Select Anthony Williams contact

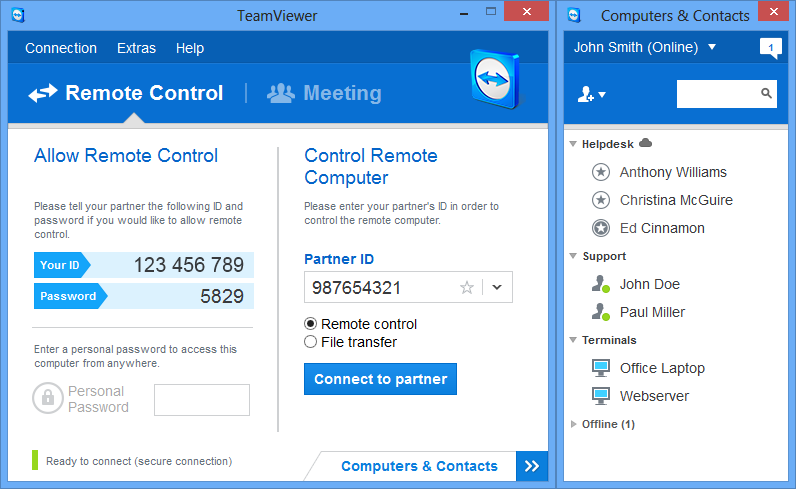673,172
